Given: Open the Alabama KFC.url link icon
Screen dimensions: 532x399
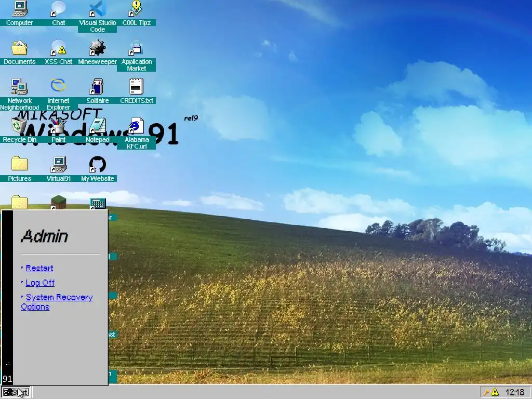Looking at the screenshot, I should point(137,134).
